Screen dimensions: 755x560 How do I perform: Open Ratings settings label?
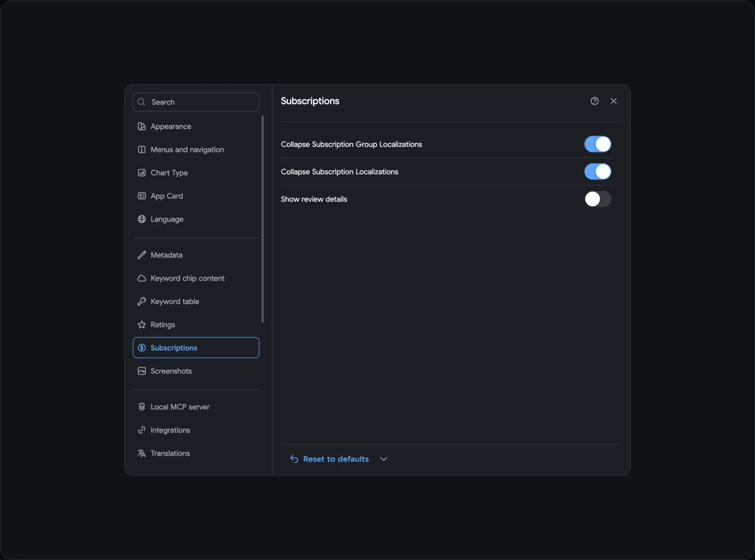163,325
